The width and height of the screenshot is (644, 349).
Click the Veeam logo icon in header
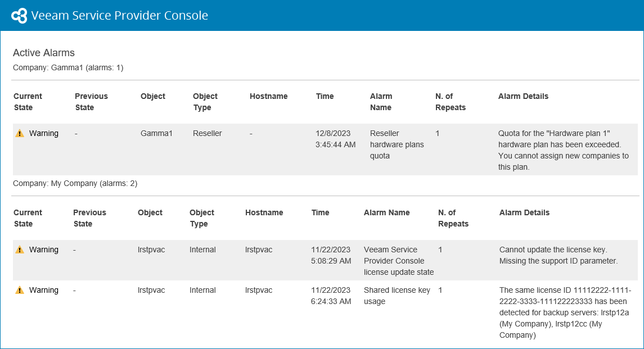[x=19, y=16]
